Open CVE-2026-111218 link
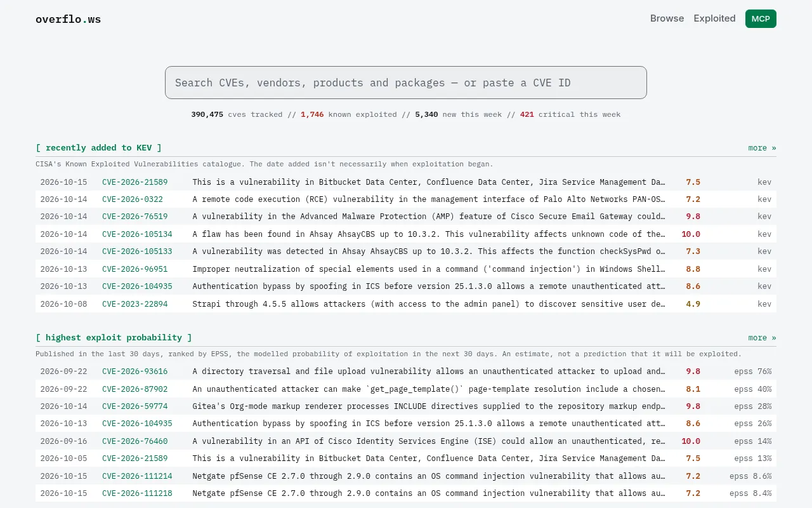 [x=137, y=493]
